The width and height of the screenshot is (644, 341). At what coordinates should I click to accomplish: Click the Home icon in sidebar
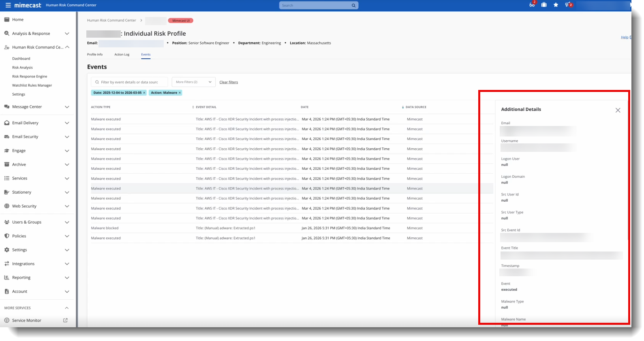click(7, 19)
